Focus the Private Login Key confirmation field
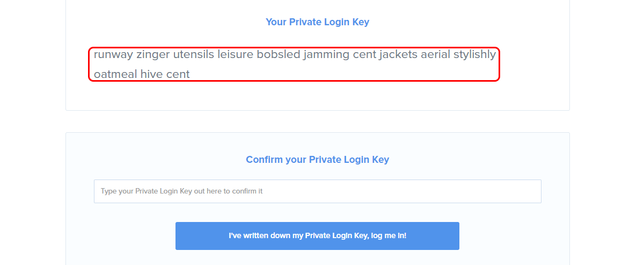 click(317, 191)
